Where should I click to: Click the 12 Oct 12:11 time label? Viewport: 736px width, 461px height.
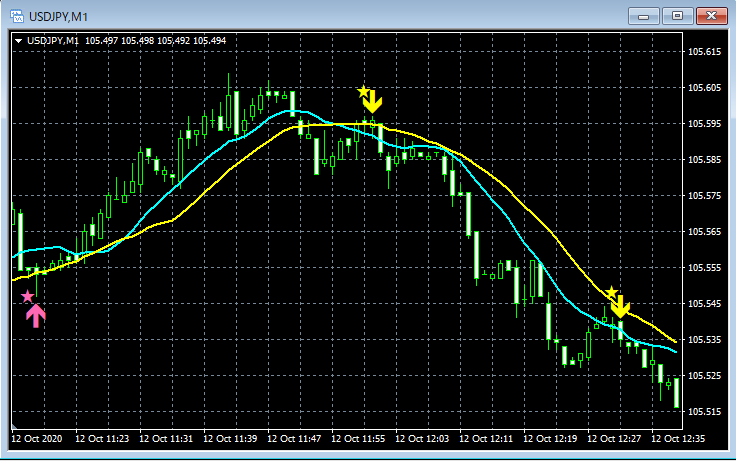(x=486, y=438)
